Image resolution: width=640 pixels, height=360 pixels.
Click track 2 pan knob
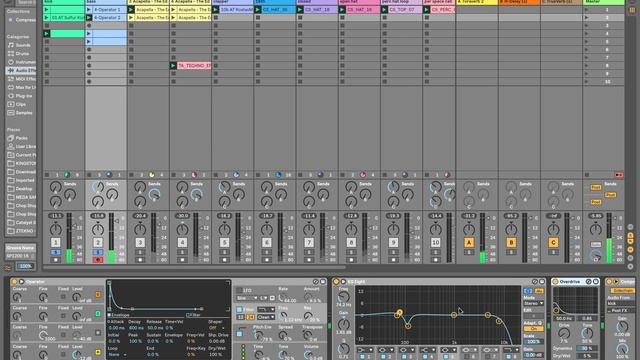[x=98, y=229]
